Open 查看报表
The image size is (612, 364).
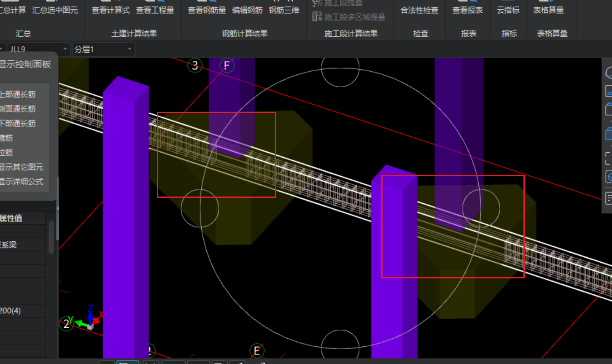coord(467,10)
